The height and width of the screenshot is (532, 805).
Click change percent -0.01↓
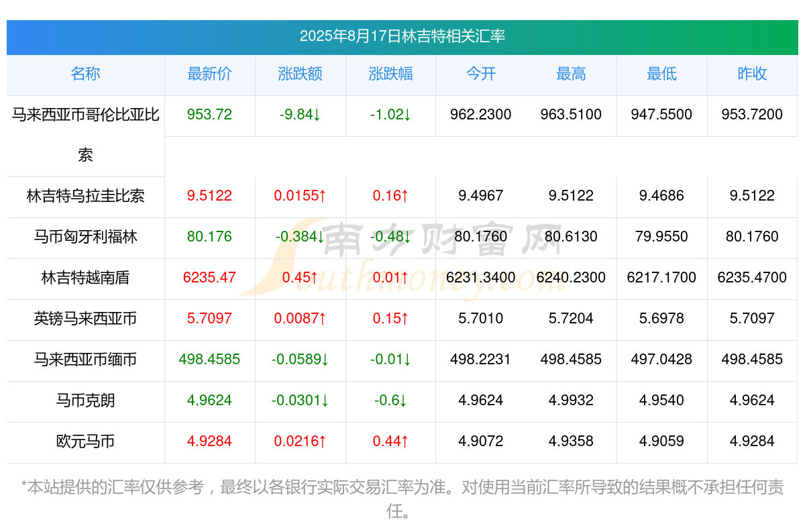click(390, 360)
